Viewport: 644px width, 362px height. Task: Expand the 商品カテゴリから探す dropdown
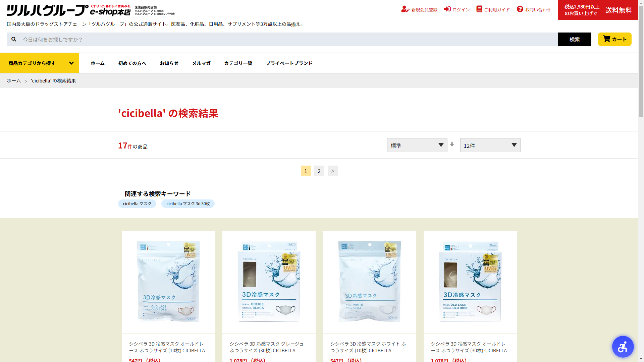pos(39,63)
